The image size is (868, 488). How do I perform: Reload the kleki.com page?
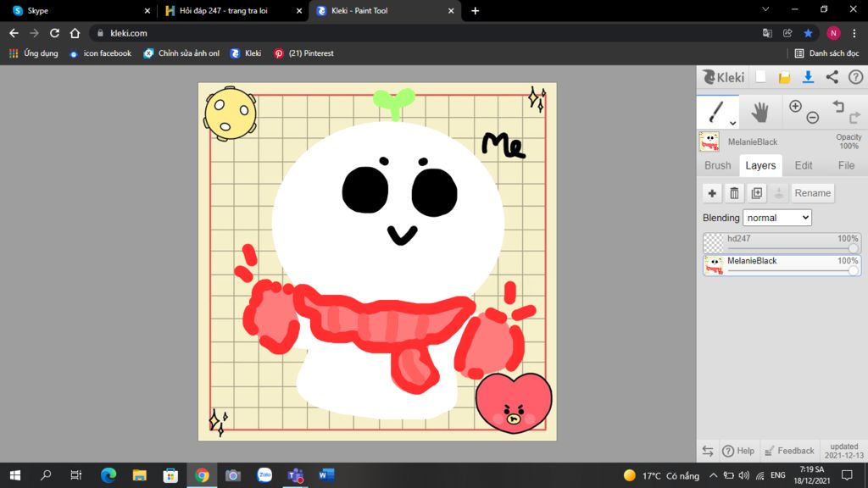(x=54, y=33)
